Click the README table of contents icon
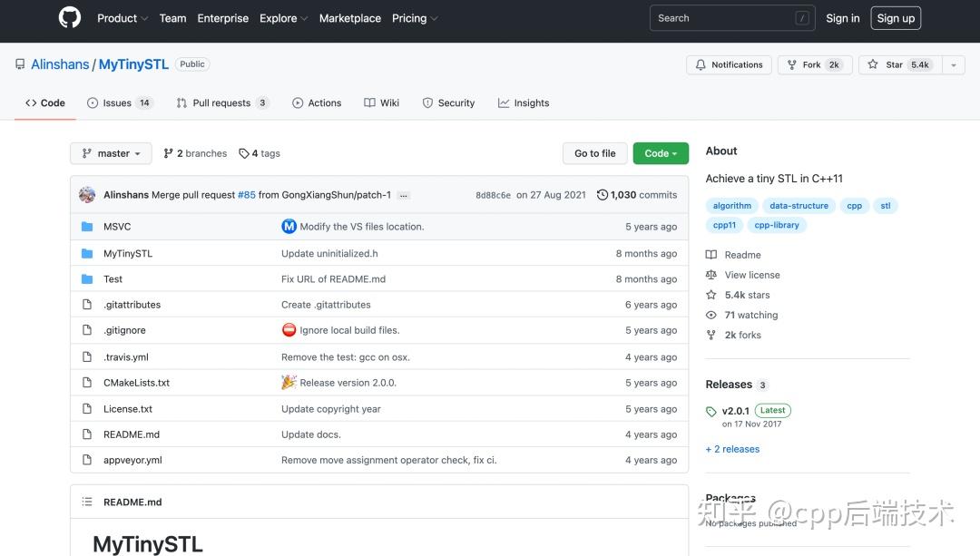The image size is (980, 556). click(x=87, y=502)
